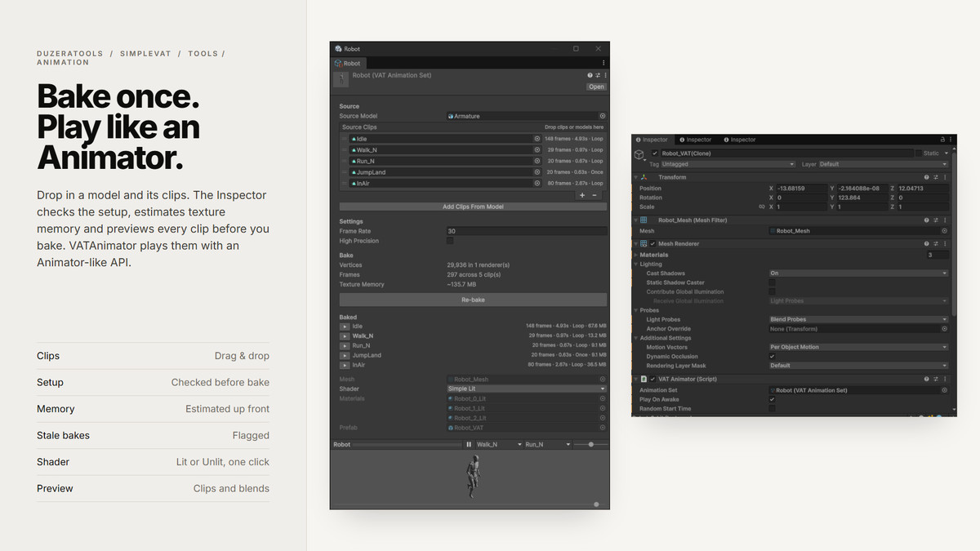
Task: Switch to the third Inspector tab
Action: pos(739,140)
